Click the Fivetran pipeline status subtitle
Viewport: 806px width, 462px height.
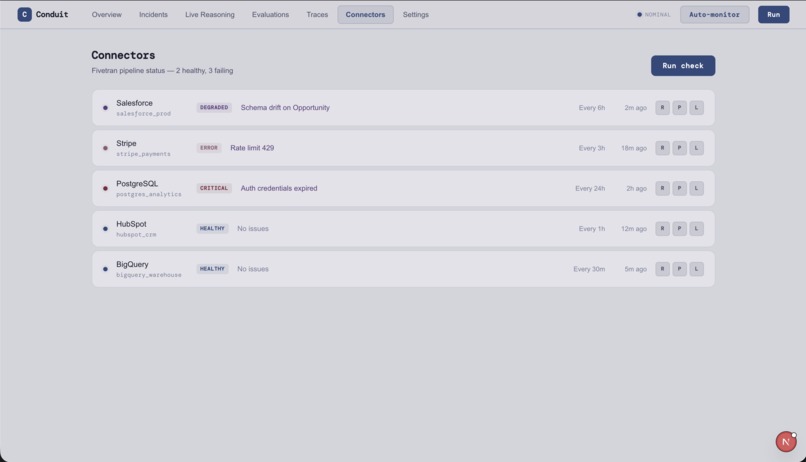pyautogui.click(x=162, y=70)
